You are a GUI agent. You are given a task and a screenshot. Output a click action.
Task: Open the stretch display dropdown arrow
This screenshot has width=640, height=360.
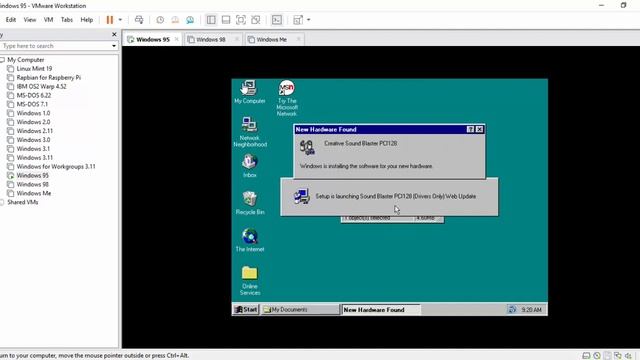tap(309, 20)
